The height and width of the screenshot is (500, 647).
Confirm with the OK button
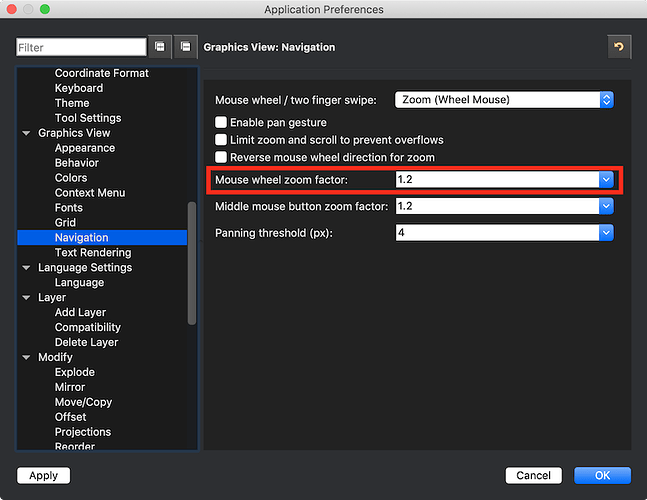click(602, 475)
